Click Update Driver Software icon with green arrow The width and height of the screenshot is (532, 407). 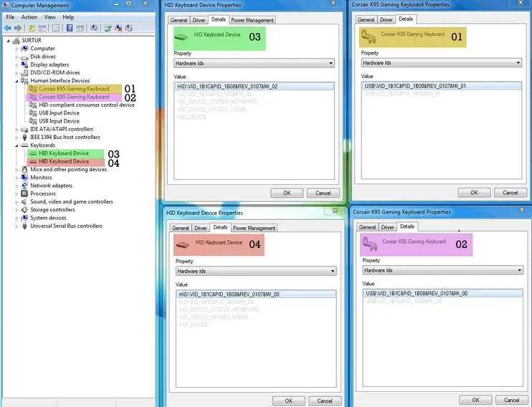(x=108, y=28)
